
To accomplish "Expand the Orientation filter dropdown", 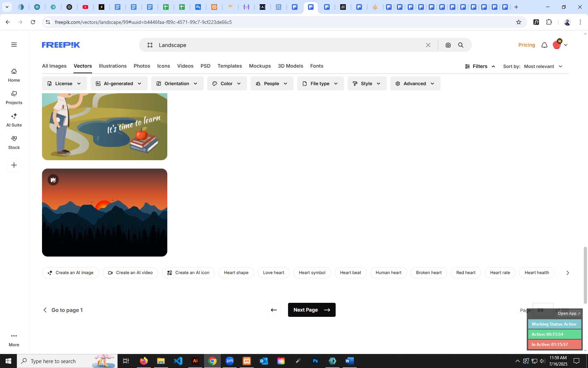I will 177,83.
